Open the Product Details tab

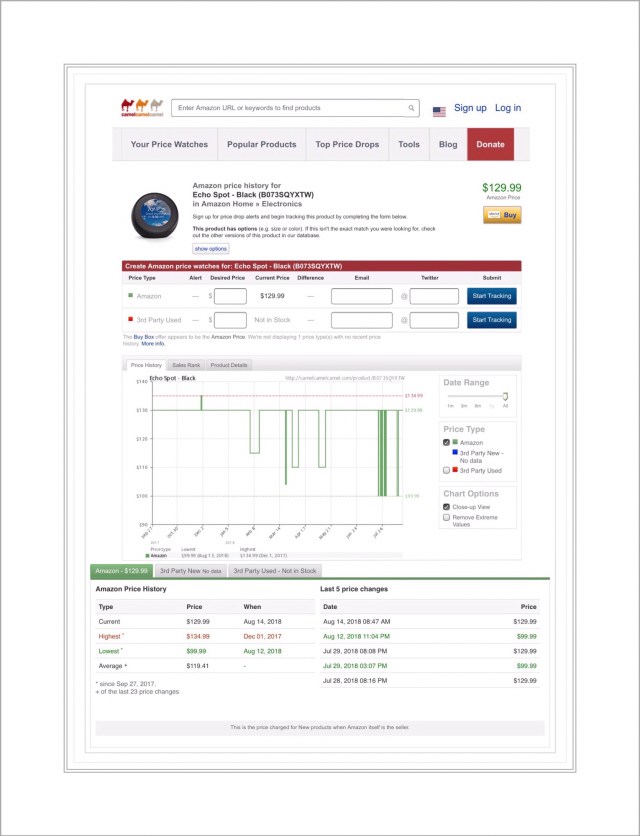point(229,365)
